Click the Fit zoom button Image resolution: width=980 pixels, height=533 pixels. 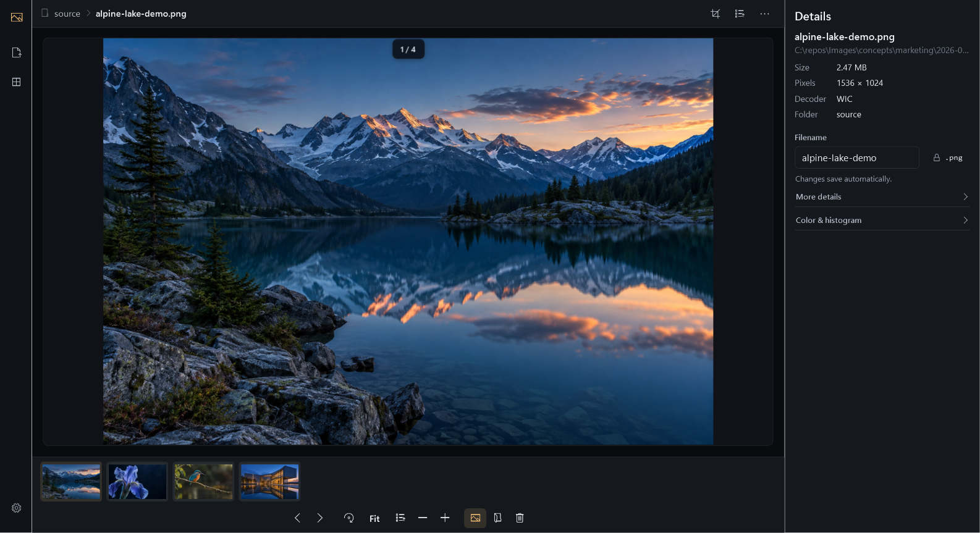(374, 519)
